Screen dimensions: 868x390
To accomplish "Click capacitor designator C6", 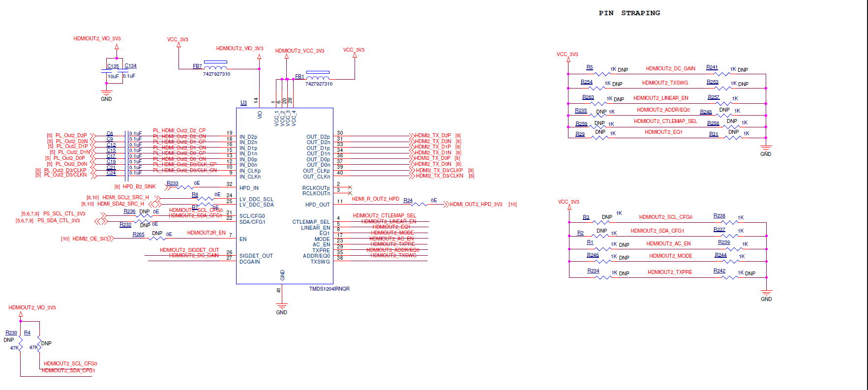I will click(x=110, y=133).
